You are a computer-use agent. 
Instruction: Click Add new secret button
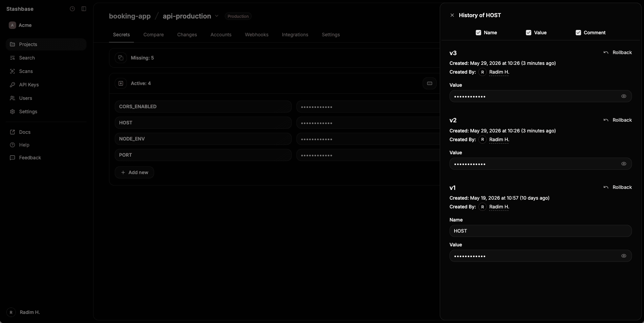pyautogui.click(x=134, y=172)
